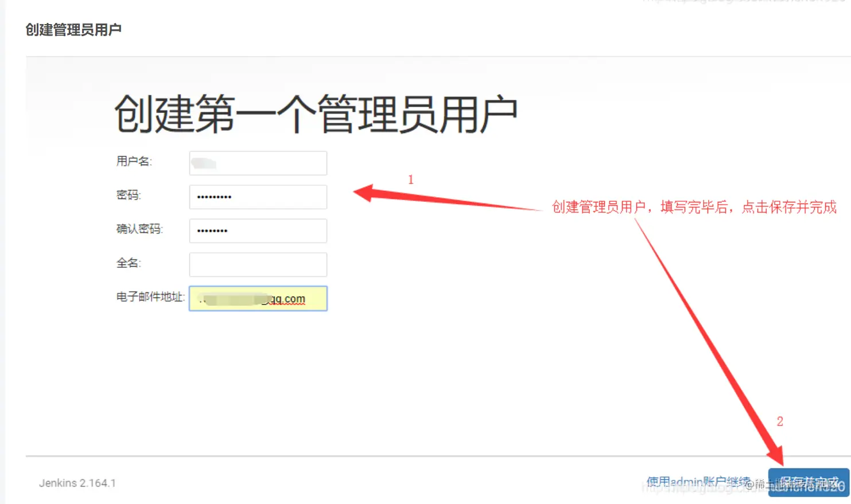Click the 保存并完成 save and finish button
851x504 pixels.
809,482
